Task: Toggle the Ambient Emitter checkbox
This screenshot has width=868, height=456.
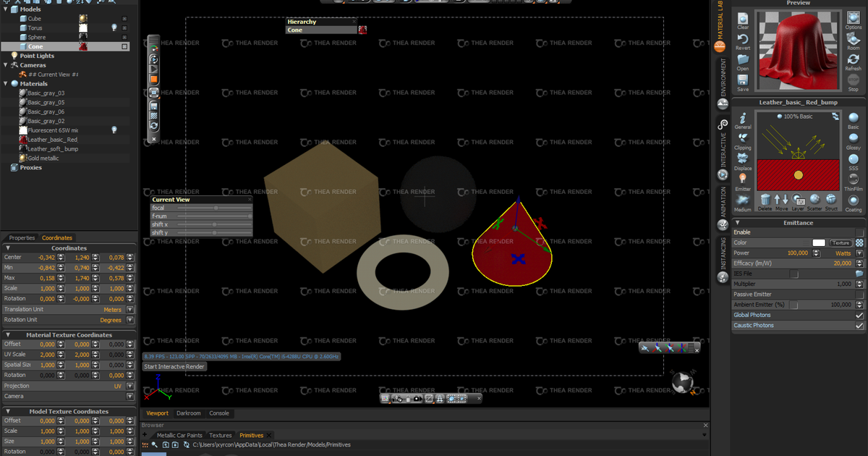Action: point(794,305)
